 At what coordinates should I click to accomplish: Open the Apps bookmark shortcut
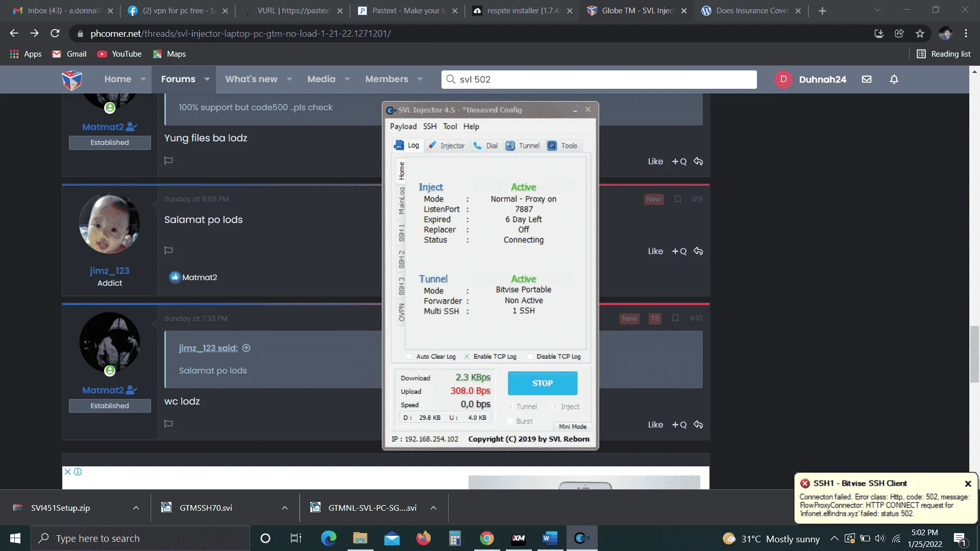point(26,54)
